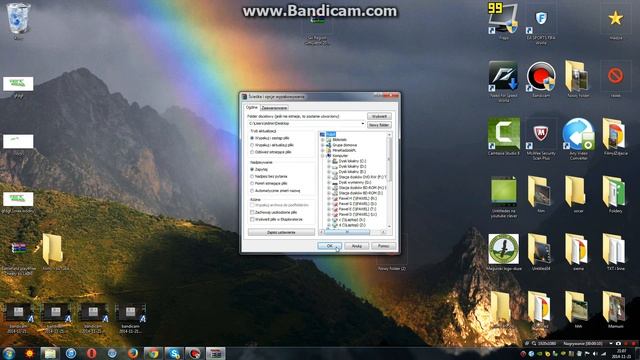This screenshot has height=360, width=640.
Task: Click the folder tree's vertical scrollbar thumb
Action: click(389, 159)
